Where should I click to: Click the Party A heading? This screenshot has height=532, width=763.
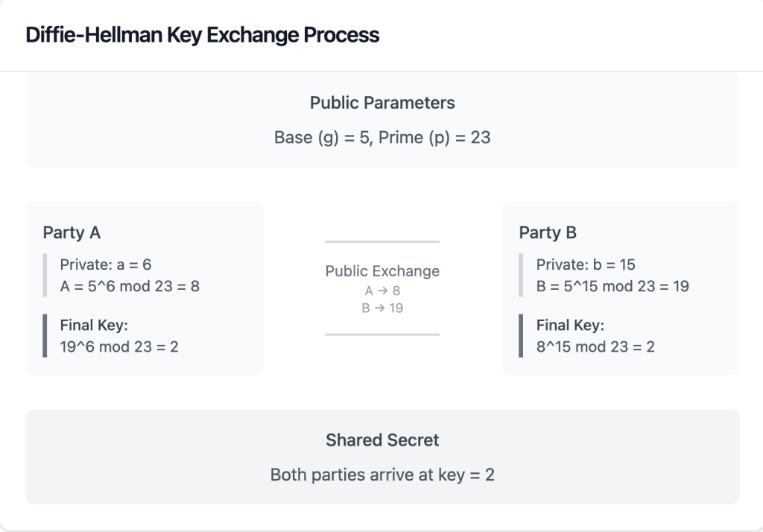[72, 232]
